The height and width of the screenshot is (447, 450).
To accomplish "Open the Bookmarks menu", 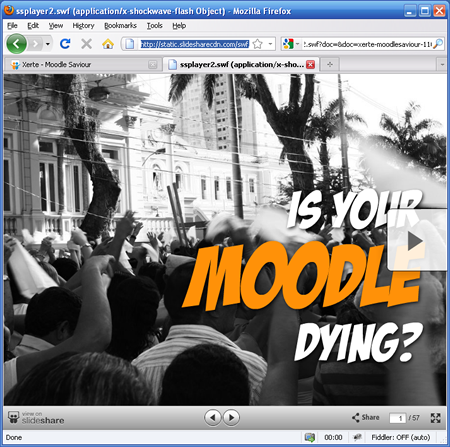I will (120, 26).
